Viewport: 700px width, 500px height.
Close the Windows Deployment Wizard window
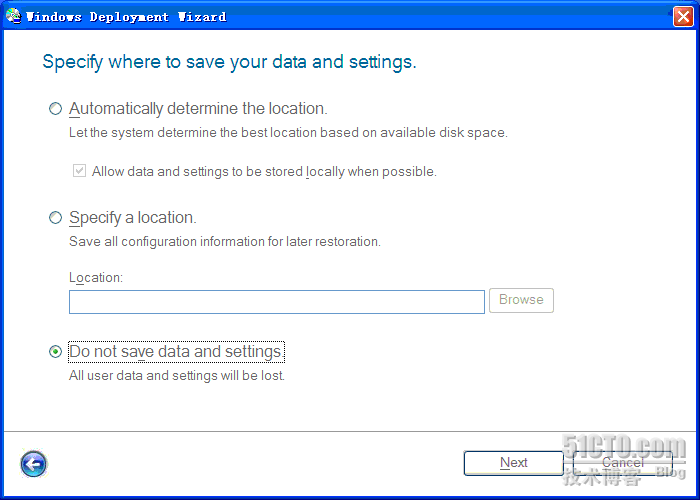tap(683, 17)
